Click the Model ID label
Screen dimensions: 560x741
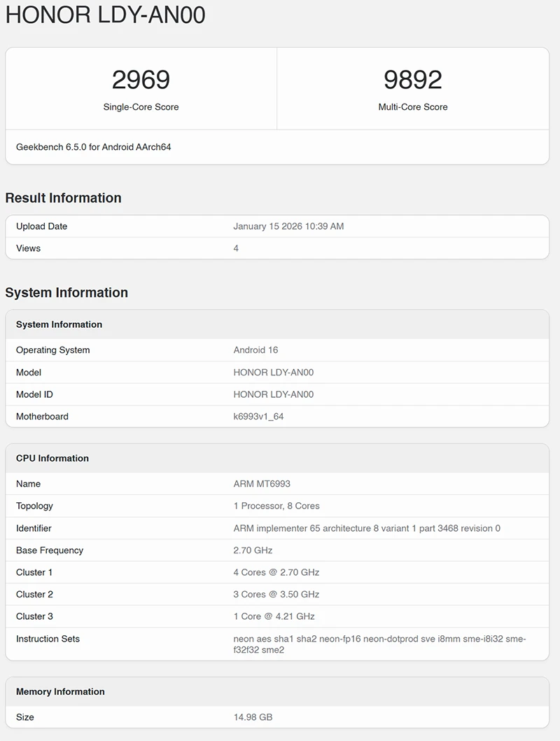[x=34, y=394]
